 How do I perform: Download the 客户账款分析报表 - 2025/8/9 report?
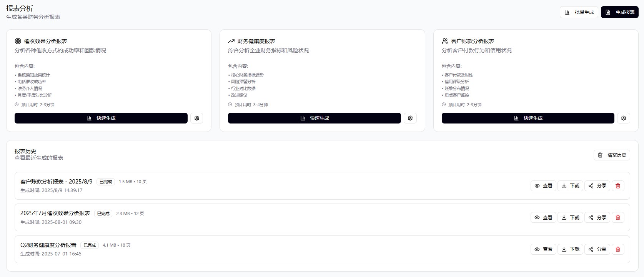pos(571,186)
